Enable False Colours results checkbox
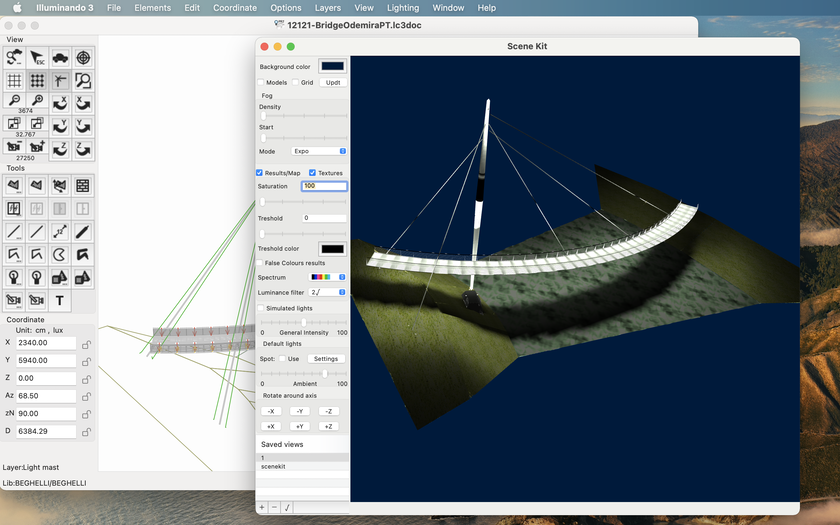The height and width of the screenshot is (525, 840). [260, 263]
